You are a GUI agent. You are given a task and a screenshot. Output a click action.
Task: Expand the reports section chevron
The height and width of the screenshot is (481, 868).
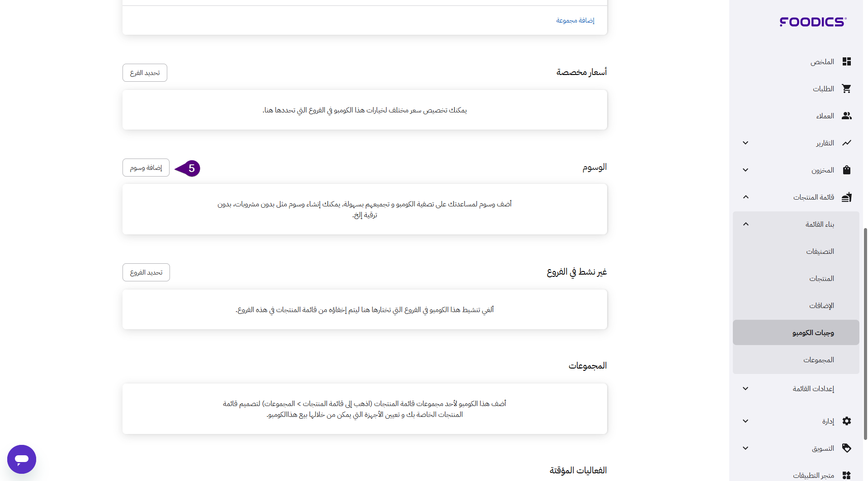[745, 143]
